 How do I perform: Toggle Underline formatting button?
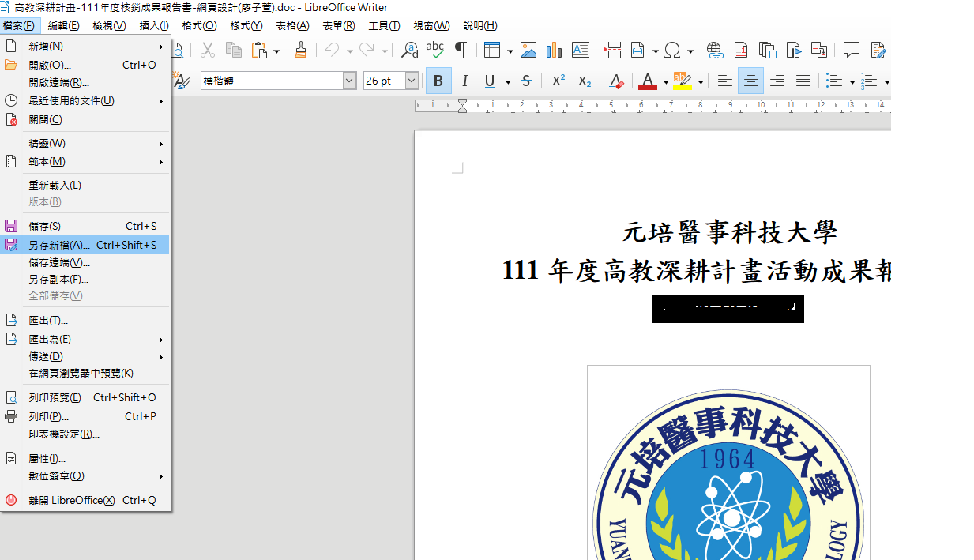490,81
